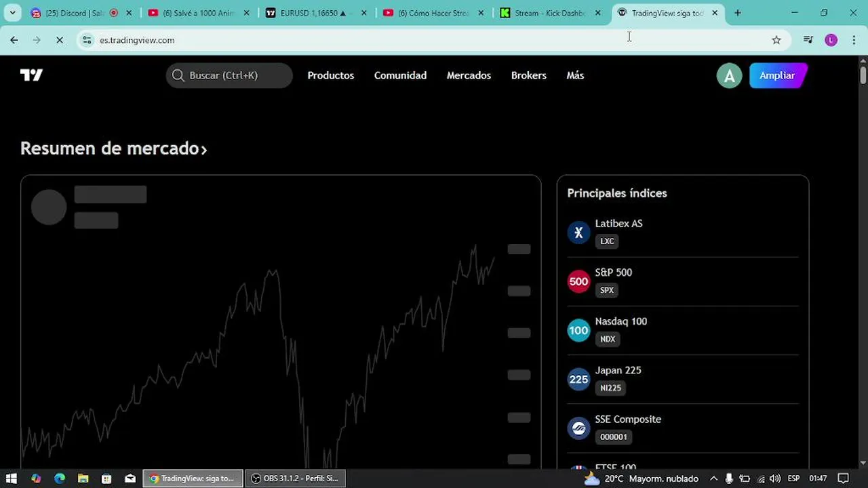Click the search magnifier icon
868x488 pixels.
click(x=178, y=75)
